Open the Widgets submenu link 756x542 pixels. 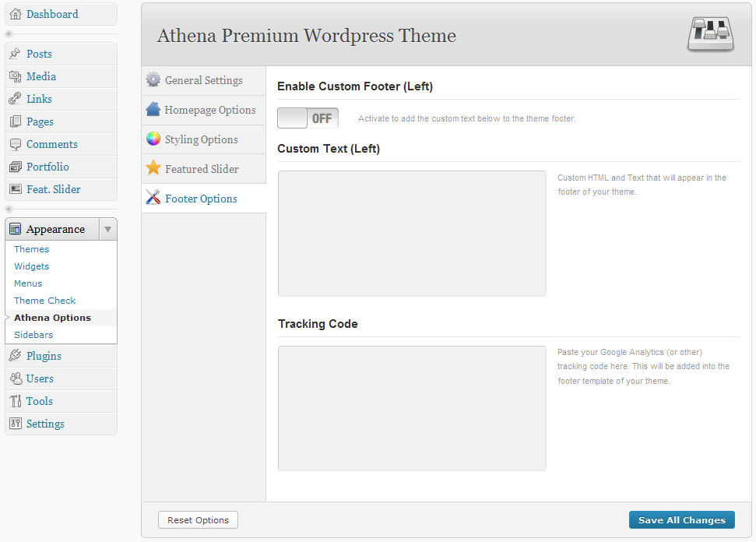coord(31,266)
